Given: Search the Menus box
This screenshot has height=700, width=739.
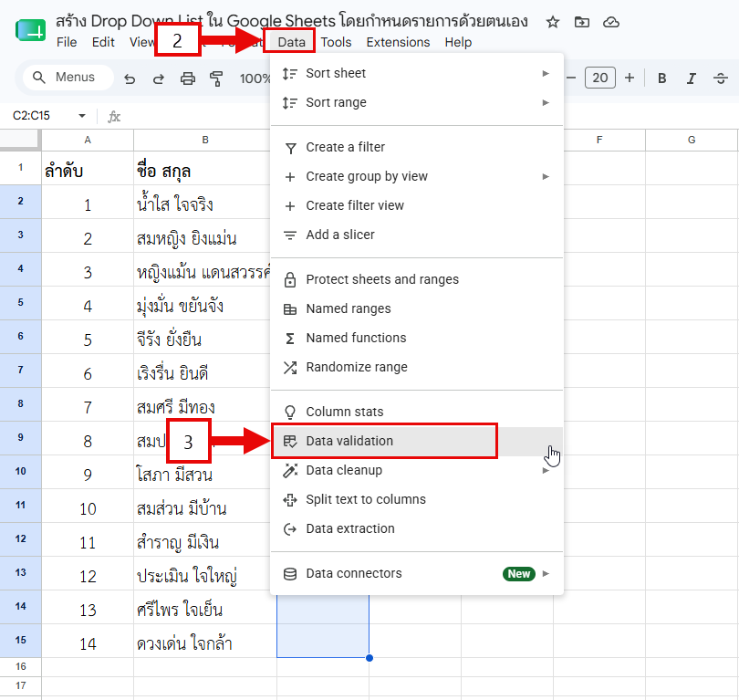Looking at the screenshot, I should 68,78.
